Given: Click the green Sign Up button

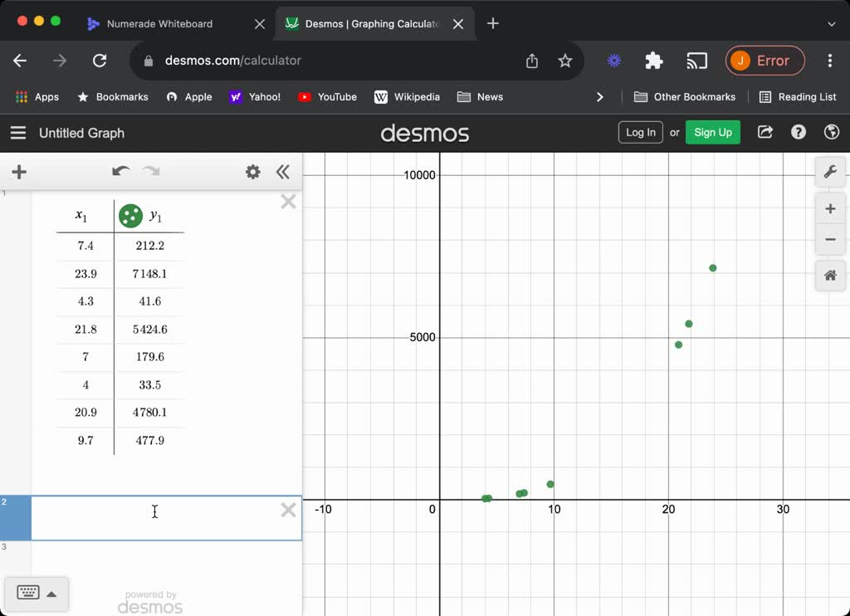Looking at the screenshot, I should point(712,133).
